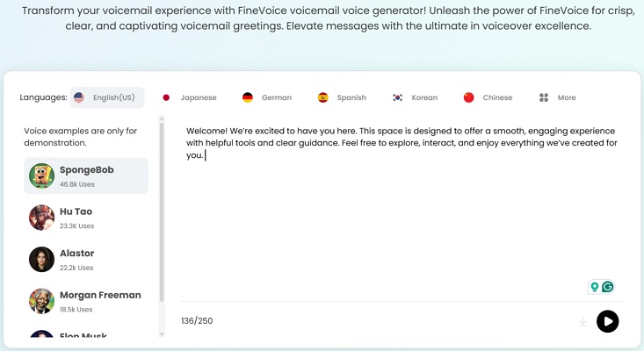
Task: Click the download audio icon
Action: 582,322
